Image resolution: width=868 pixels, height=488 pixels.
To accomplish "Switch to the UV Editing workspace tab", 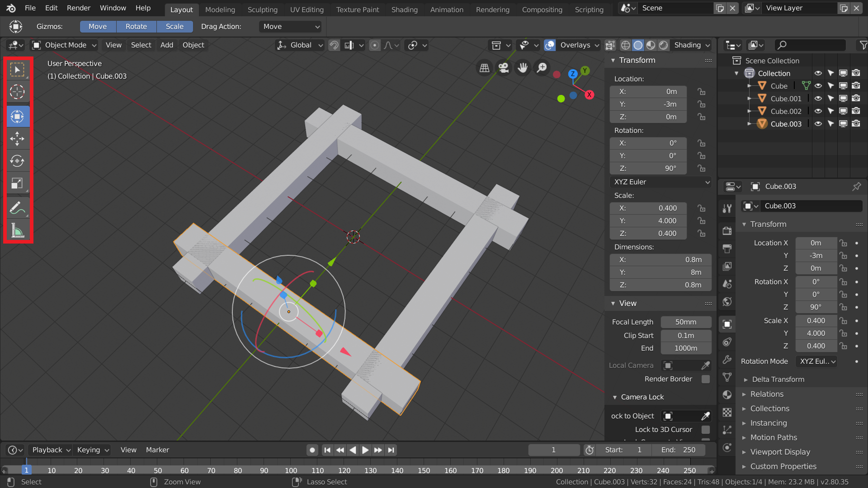I will pos(307,9).
